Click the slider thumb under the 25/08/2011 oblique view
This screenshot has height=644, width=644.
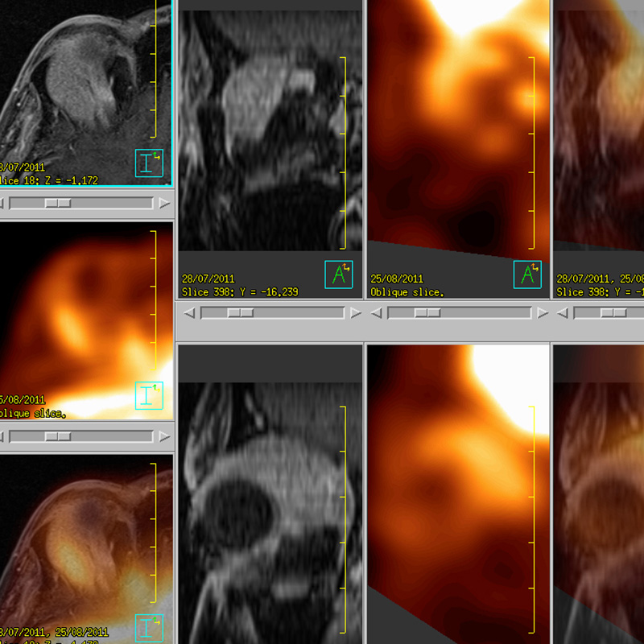427,313
